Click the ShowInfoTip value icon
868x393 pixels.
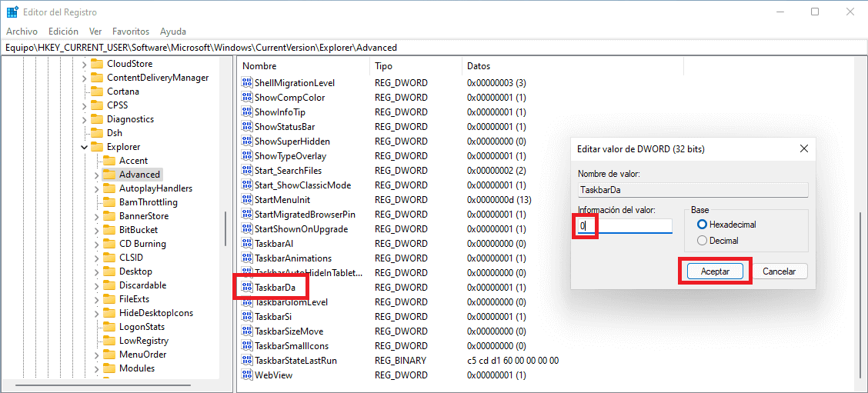pyautogui.click(x=247, y=112)
